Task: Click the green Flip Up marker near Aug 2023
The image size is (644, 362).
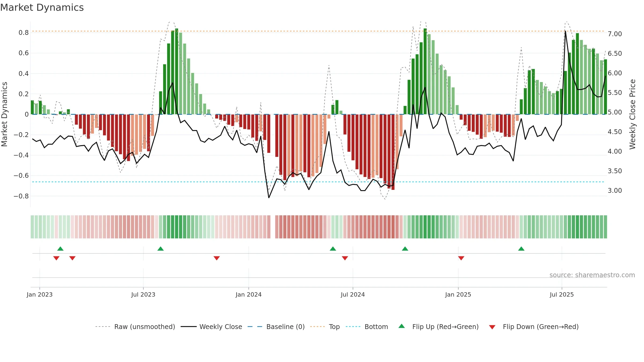Action: 160,249
